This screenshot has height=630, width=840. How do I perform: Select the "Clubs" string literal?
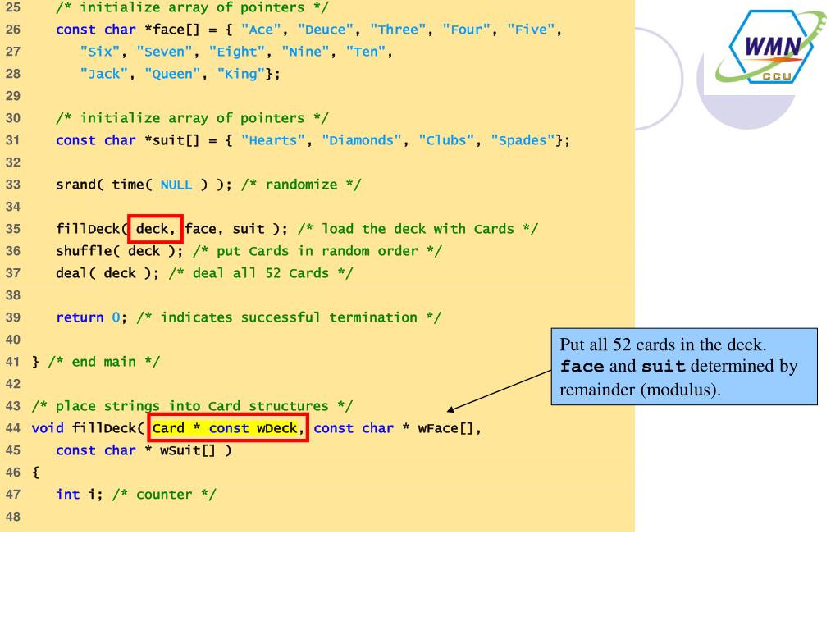tap(446, 140)
